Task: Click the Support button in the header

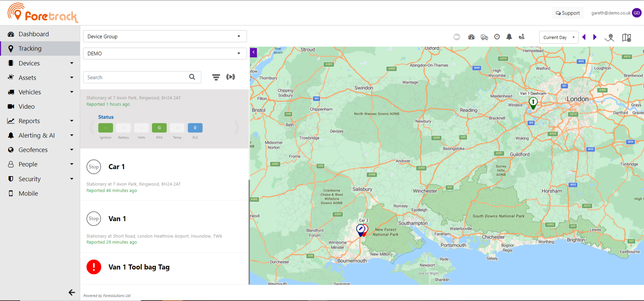Action: click(568, 13)
